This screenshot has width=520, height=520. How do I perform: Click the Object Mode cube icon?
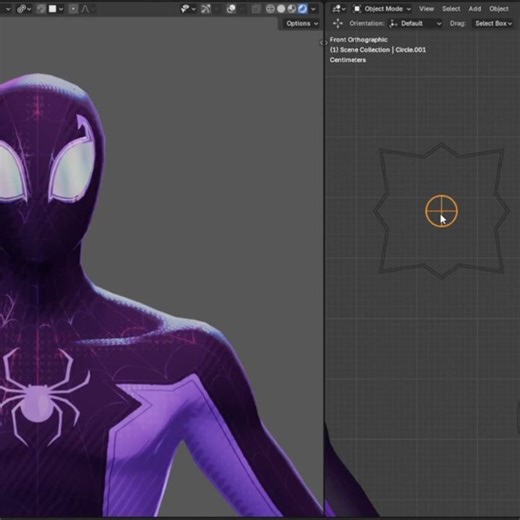(x=357, y=9)
